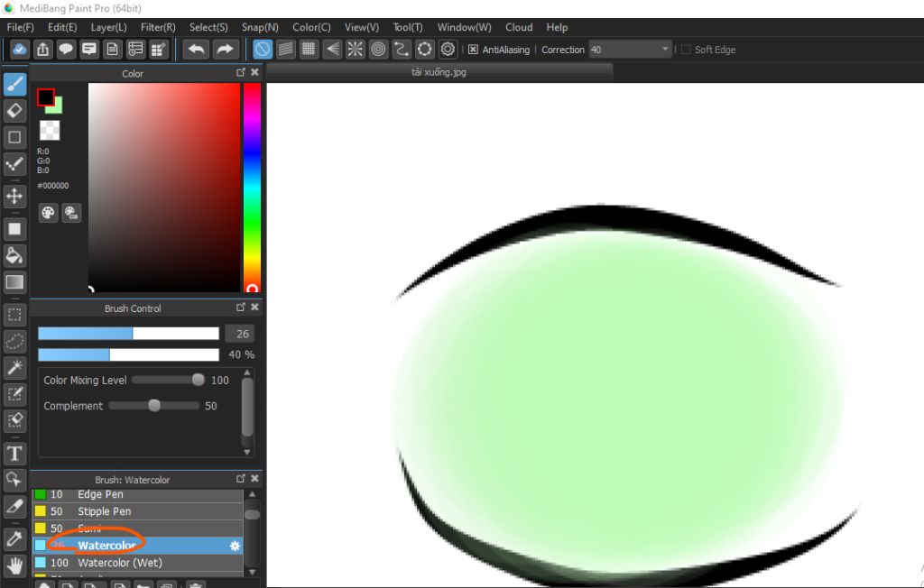Click the brush size slider
Screen dimensions: 924x588
click(x=128, y=334)
